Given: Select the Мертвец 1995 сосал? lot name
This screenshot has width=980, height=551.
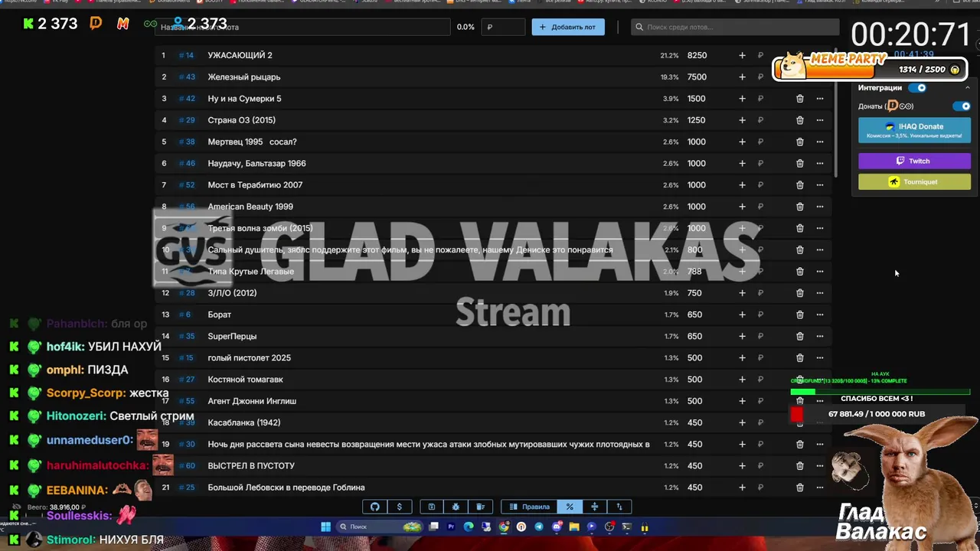Looking at the screenshot, I should 252,142.
